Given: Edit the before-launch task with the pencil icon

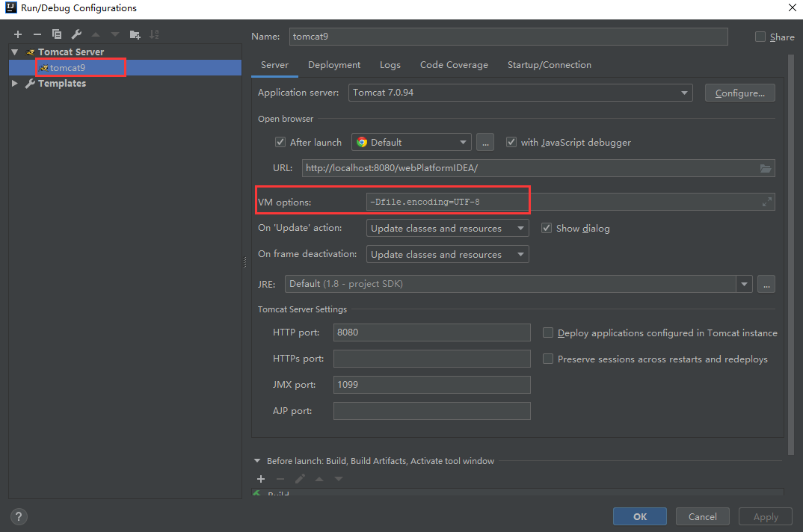Looking at the screenshot, I should 300,479.
